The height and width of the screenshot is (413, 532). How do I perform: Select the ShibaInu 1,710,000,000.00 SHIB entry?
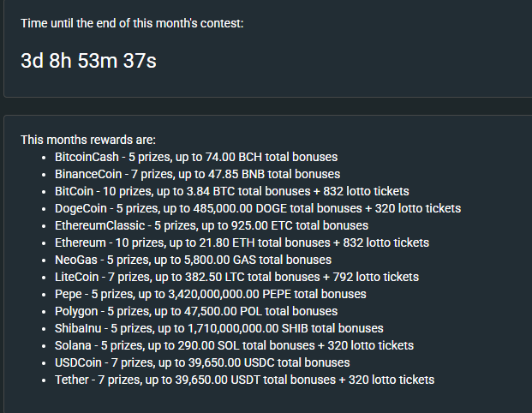coord(219,328)
